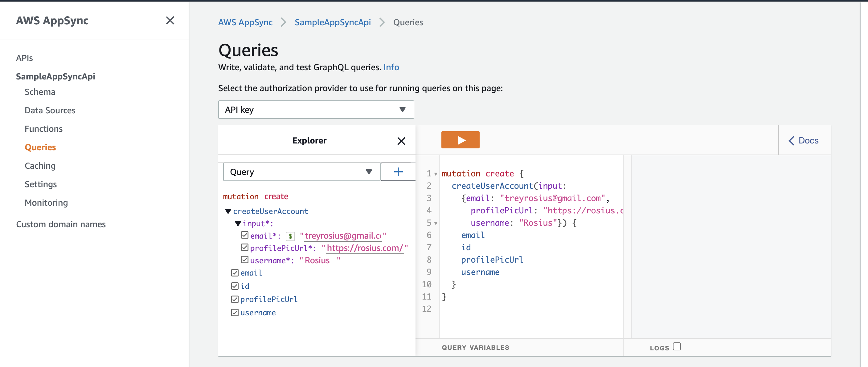This screenshot has width=868, height=367.
Task: Open the authorization provider API key dropdown
Action: 316,109
